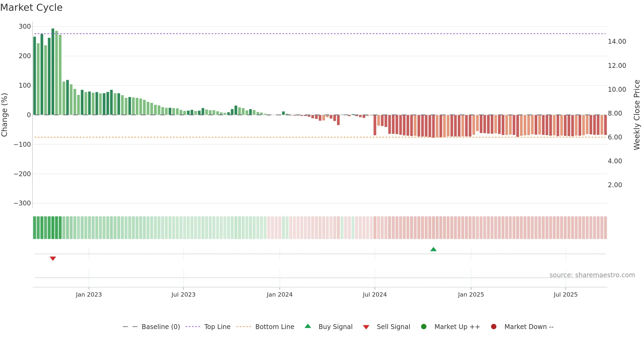This screenshot has height=362, width=644.
Task: Toggle the Bottom Line legend entry
Action: pos(265,327)
